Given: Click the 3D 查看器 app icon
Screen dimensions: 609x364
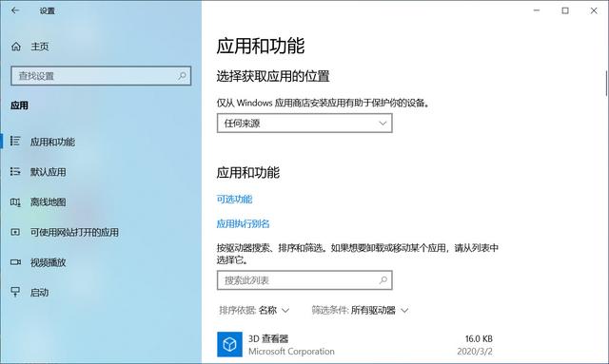Looking at the screenshot, I should point(229,344).
